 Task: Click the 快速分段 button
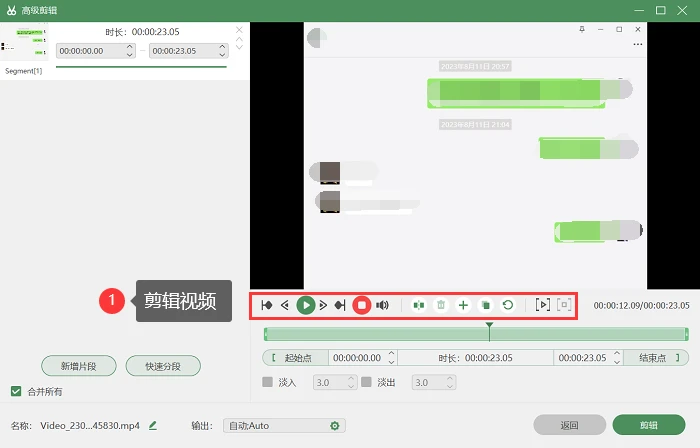(163, 366)
